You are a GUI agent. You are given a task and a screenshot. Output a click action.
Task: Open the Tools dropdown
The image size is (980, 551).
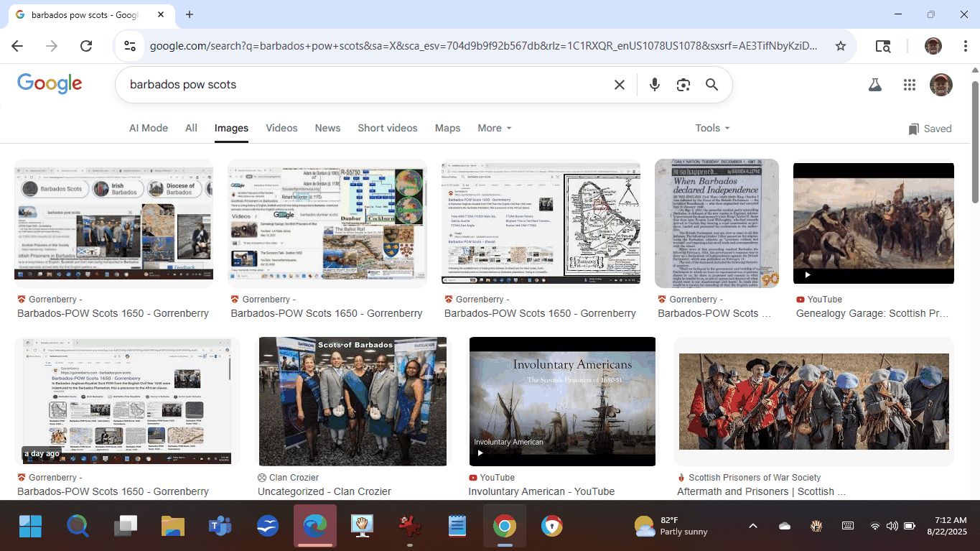(711, 128)
